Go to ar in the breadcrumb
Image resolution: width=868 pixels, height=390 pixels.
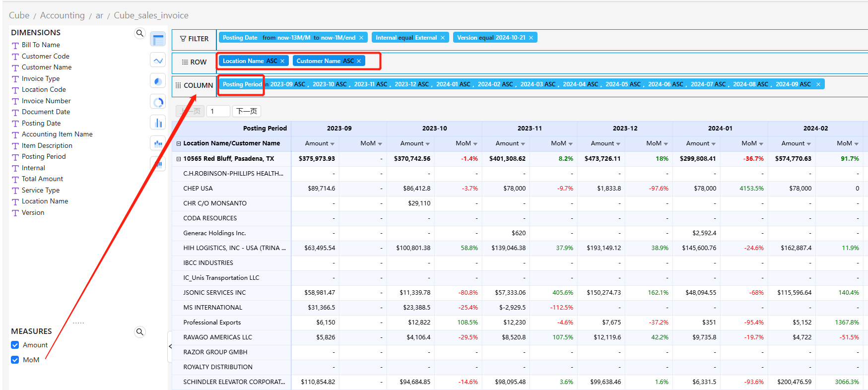99,15
